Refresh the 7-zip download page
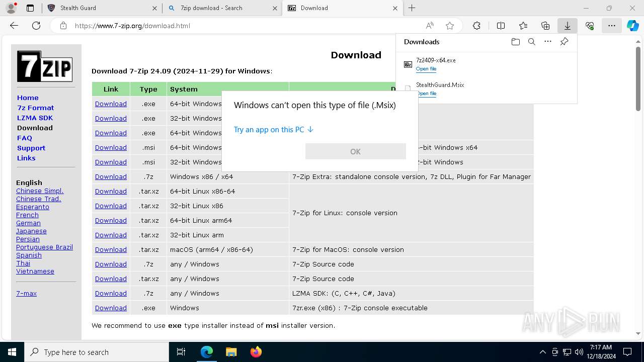Image resolution: width=644 pixels, height=362 pixels. tap(36, 26)
